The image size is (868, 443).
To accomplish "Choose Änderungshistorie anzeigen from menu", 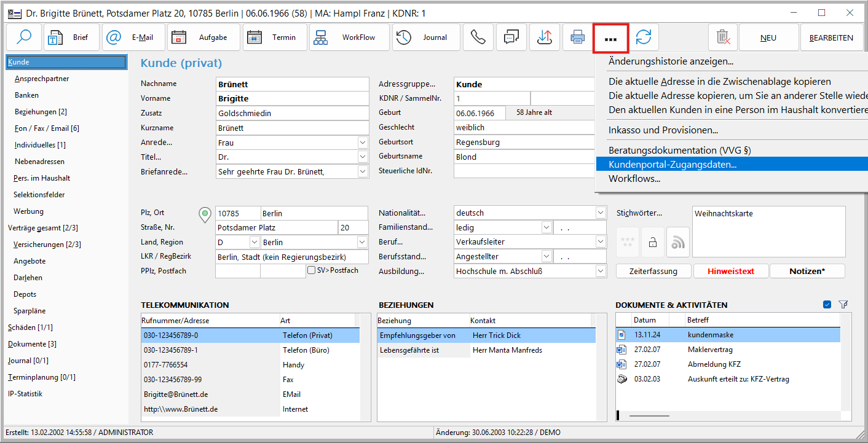I will [671, 61].
